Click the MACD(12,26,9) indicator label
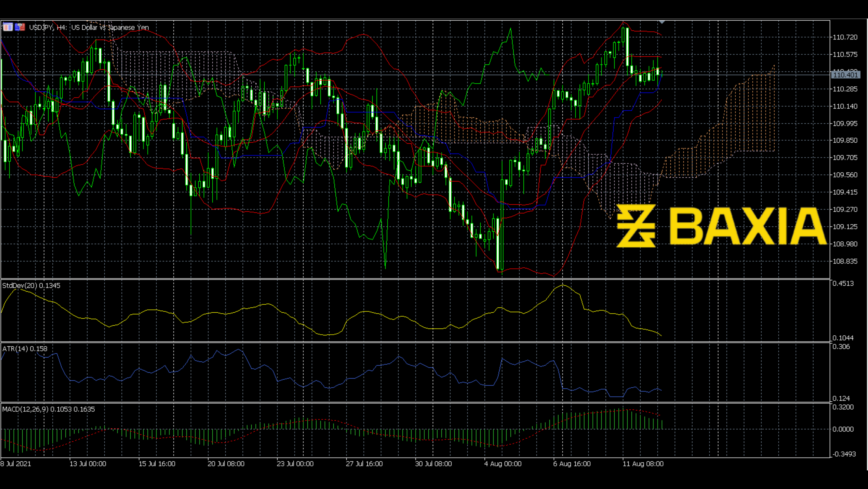 coord(48,409)
